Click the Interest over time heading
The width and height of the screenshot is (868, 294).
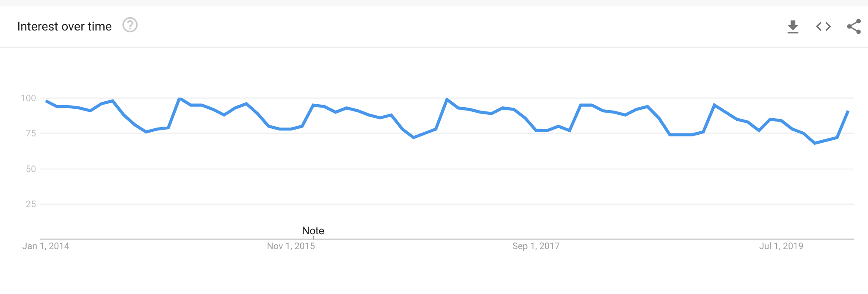64,26
